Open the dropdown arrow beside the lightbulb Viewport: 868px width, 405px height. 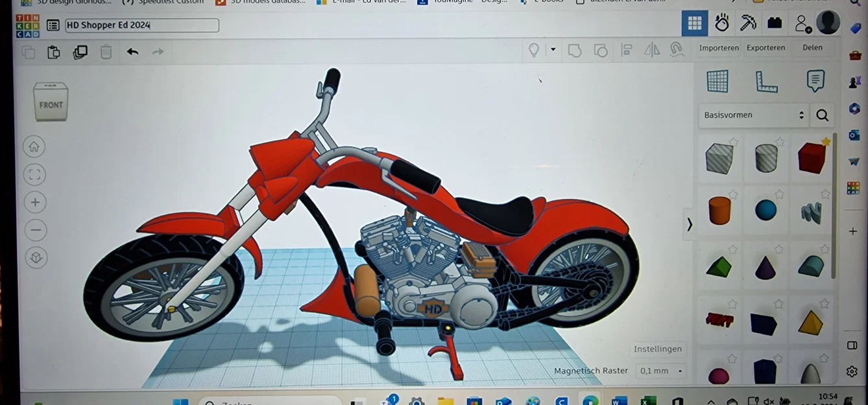tap(553, 49)
